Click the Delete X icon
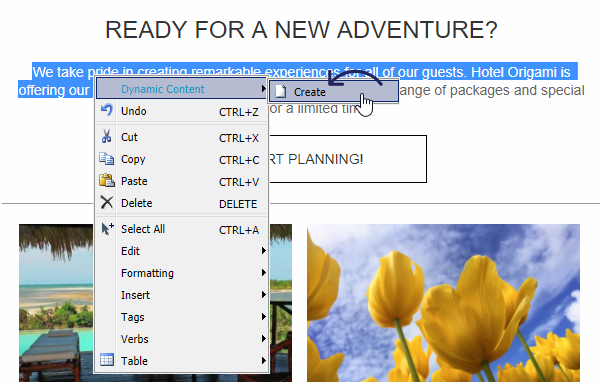This screenshot has height=382, width=600. tap(106, 202)
